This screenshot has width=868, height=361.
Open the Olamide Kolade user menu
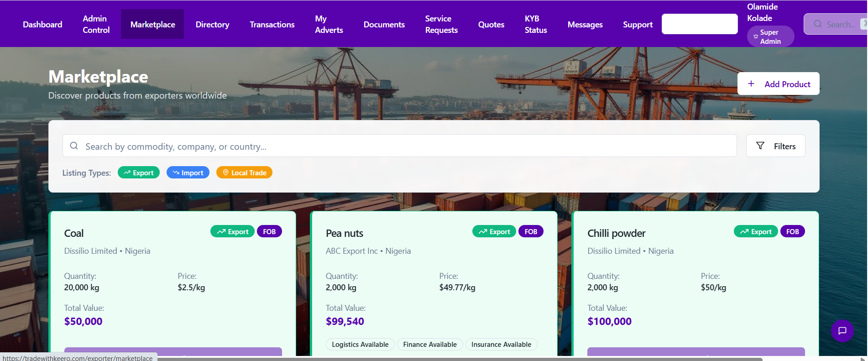(759, 13)
